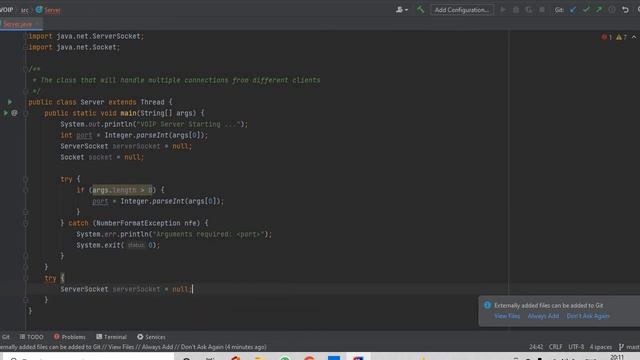
Task: Click the "VOIP Server Starting ..." string
Action: [188, 124]
